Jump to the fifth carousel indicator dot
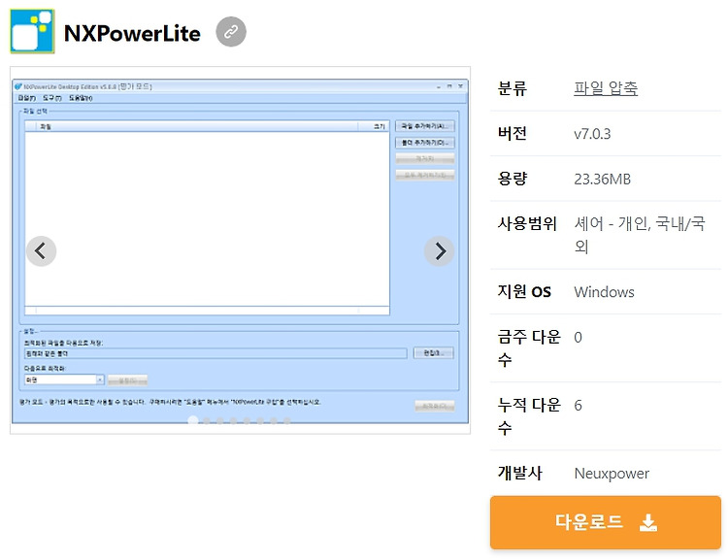Viewport: 728px width, 560px height. [247, 421]
